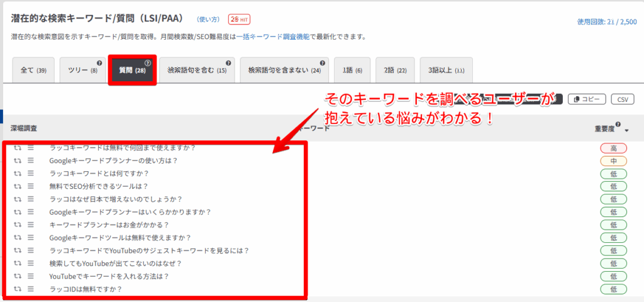Screen dimensions: 644x302
Task: Switch to the 3語以上 (11) tab
Action: tap(446, 70)
